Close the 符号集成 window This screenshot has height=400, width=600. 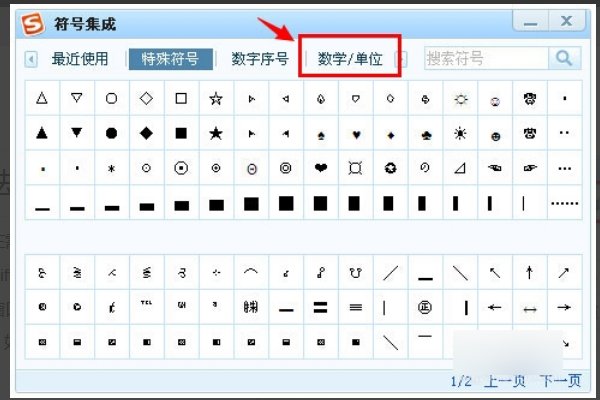[567, 21]
